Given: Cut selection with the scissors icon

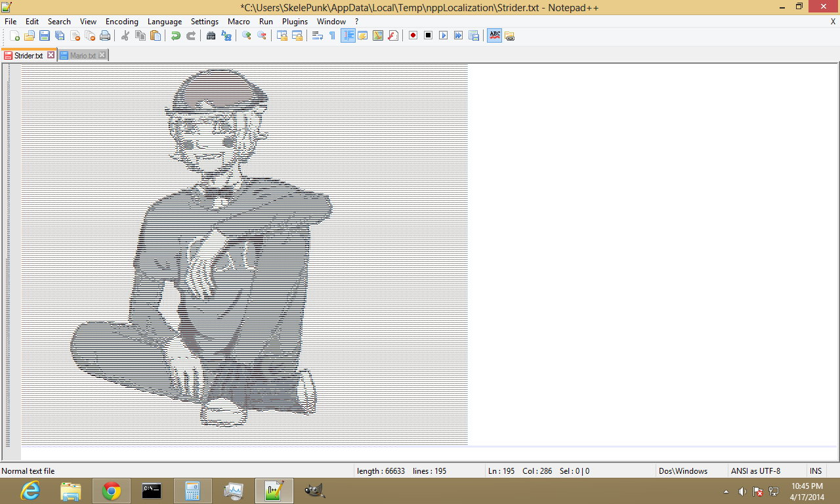Looking at the screenshot, I should click(125, 35).
